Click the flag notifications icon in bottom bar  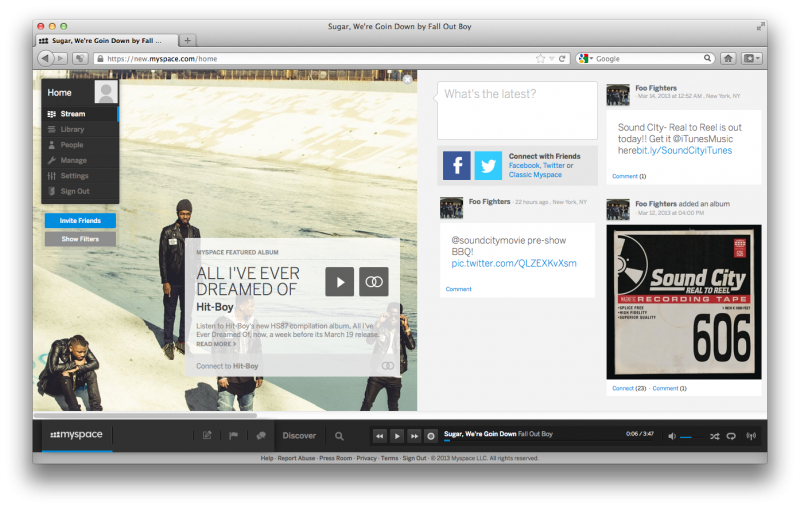click(x=234, y=436)
